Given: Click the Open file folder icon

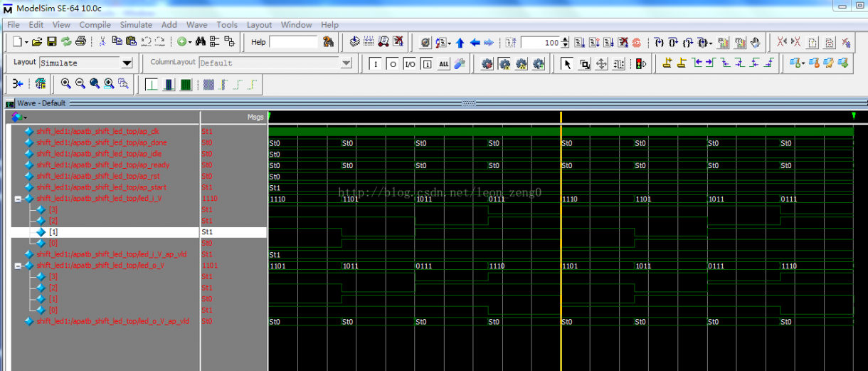Looking at the screenshot, I should point(37,43).
